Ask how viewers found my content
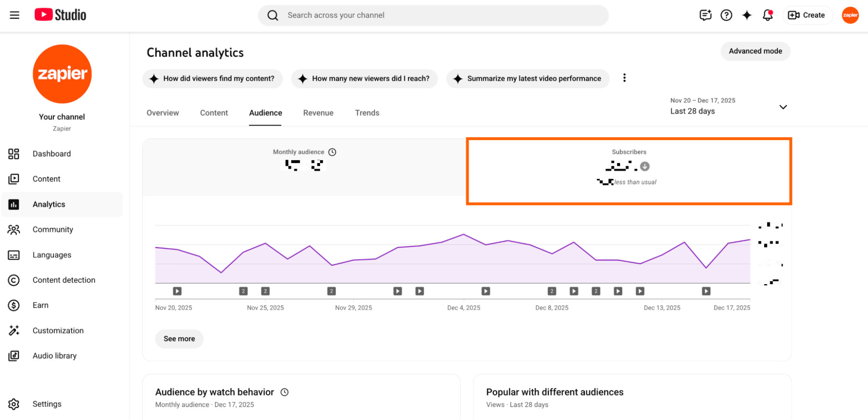Screen dimensions: 868x420 (212, 79)
